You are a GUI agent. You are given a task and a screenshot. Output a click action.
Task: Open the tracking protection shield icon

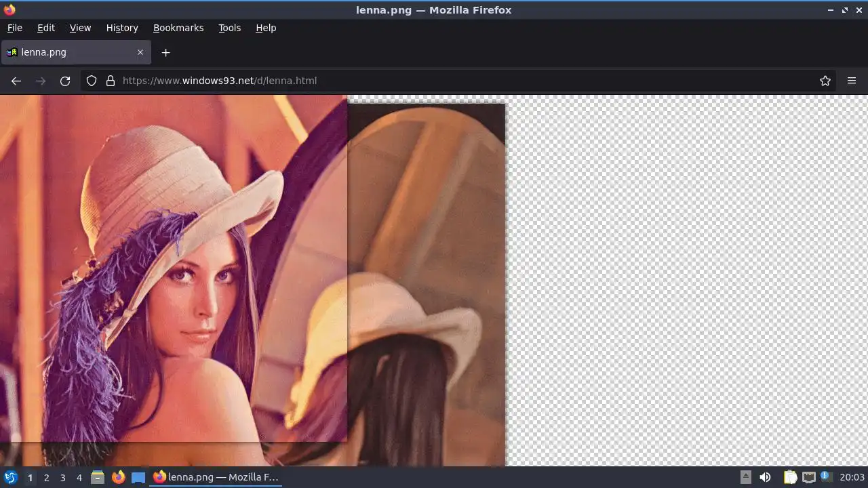pyautogui.click(x=92, y=81)
